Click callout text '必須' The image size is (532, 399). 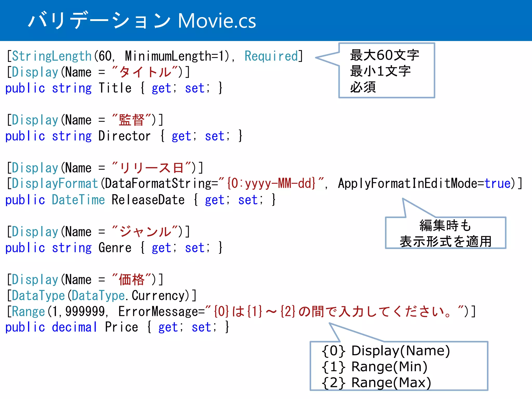coord(363,87)
